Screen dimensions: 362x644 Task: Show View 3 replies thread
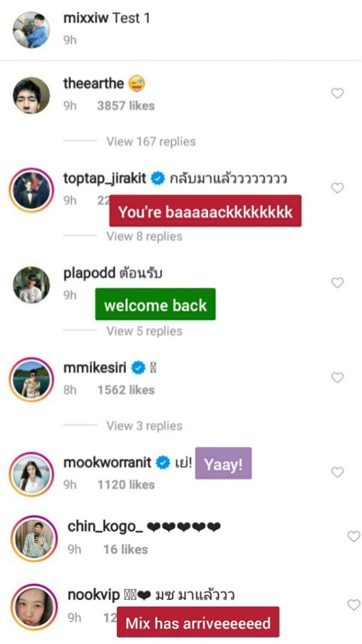(144, 426)
